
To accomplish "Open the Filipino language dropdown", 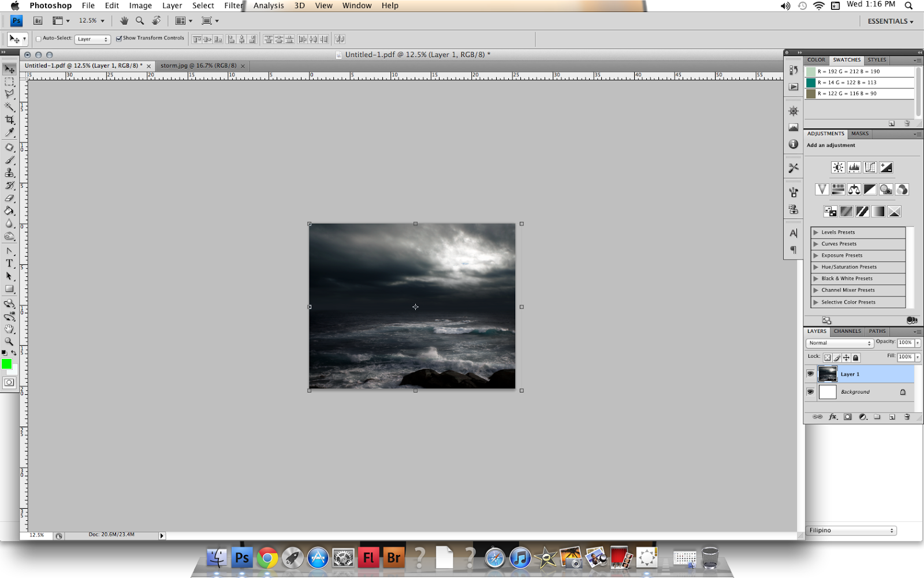I will [851, 531].
